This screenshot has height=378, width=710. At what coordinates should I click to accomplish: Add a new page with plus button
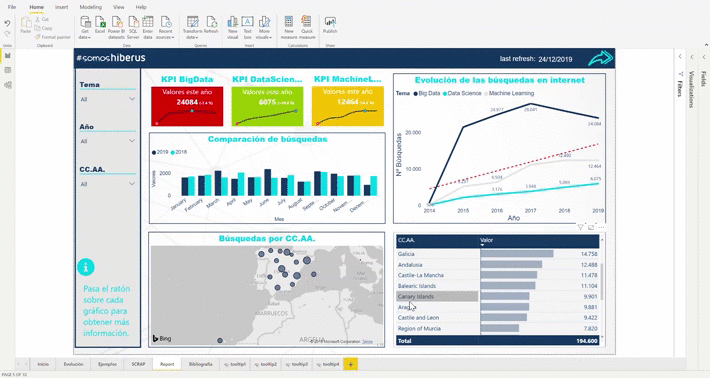click(x=350, y=364)
